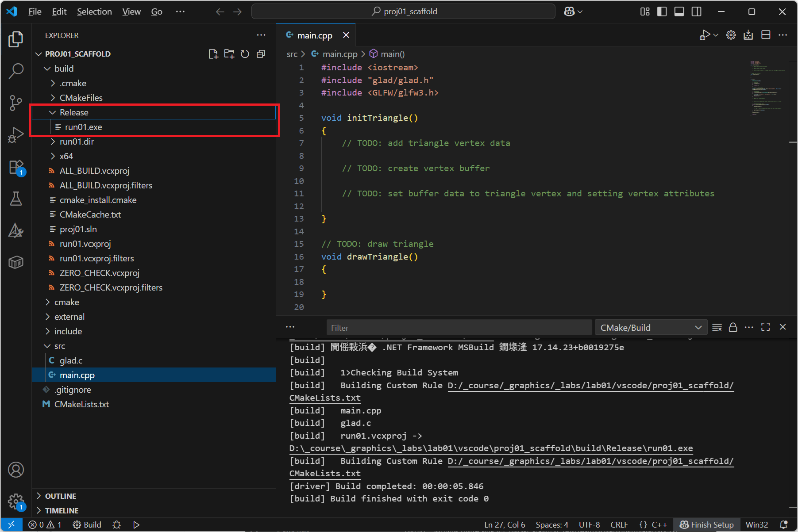This screenshot has height=532, width=798.
Task: Open the CMake/Build output channel dropdown
Action: pos(651,328)
